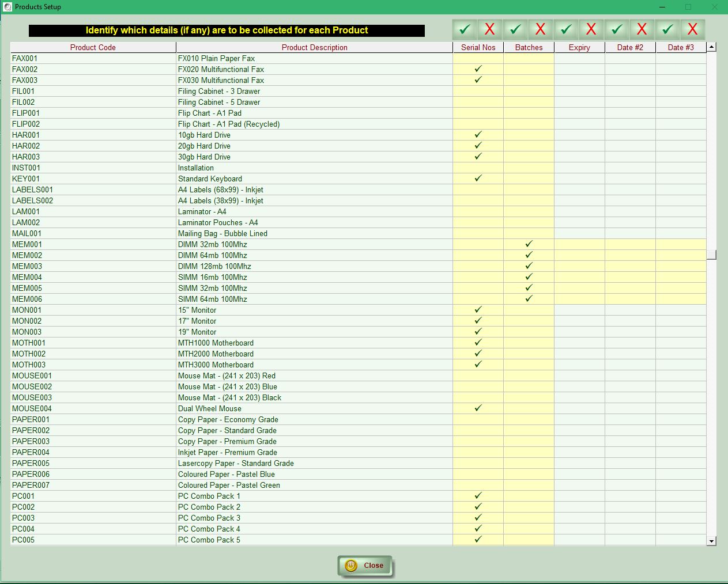Click the Product Code column header
The height and width of the screenshot is (584, 728).
click(93, 47)
